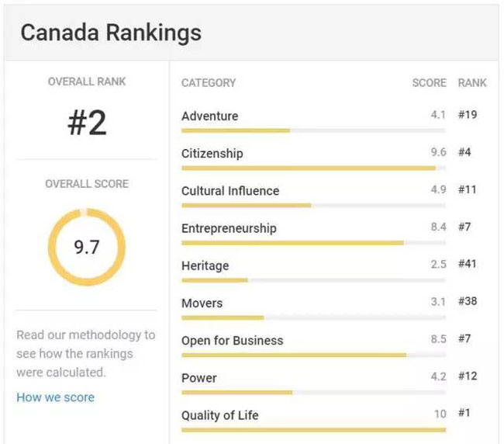Viewport: 504px width, 444px height.
Task: Click the Citizenship category label
Action: (212, 154)
